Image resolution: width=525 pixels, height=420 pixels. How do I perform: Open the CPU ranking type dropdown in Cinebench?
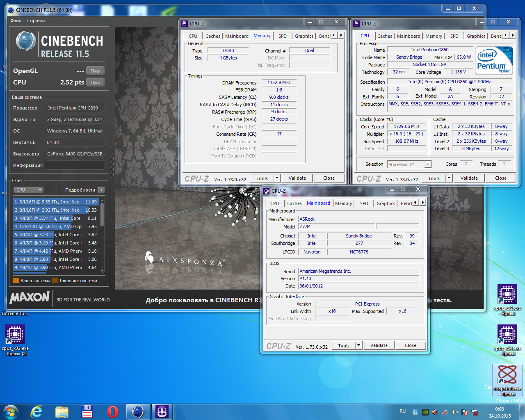(28, 190)
